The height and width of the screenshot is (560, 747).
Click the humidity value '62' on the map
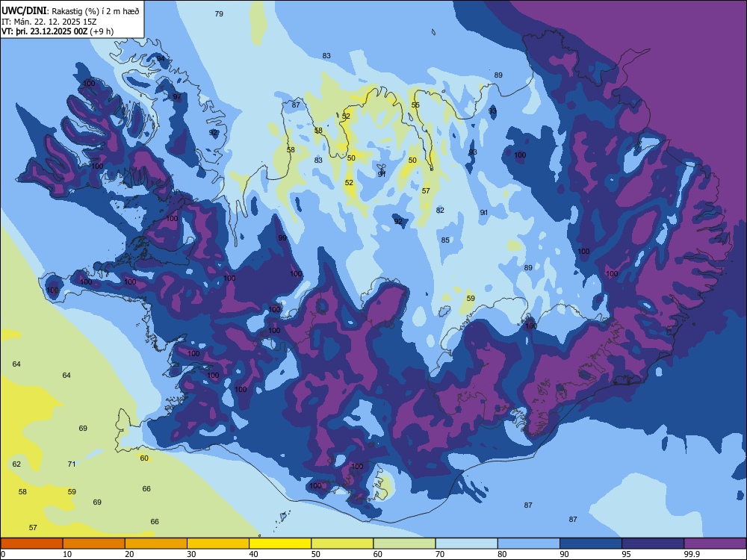[16, 464]
